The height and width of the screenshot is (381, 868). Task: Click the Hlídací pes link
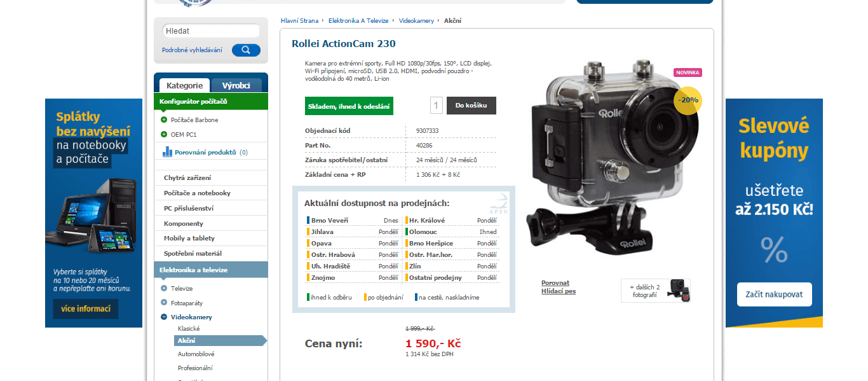[559, 291]
